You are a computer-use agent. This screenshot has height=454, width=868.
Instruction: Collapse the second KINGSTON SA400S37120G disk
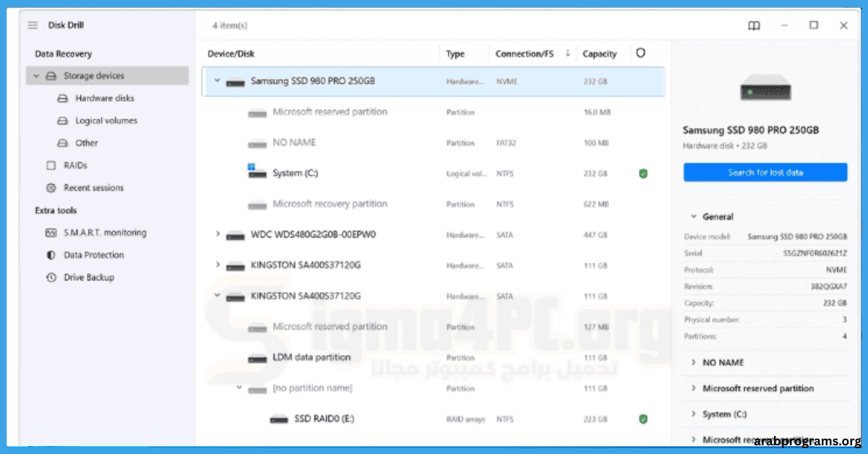(x=217, y=295)
